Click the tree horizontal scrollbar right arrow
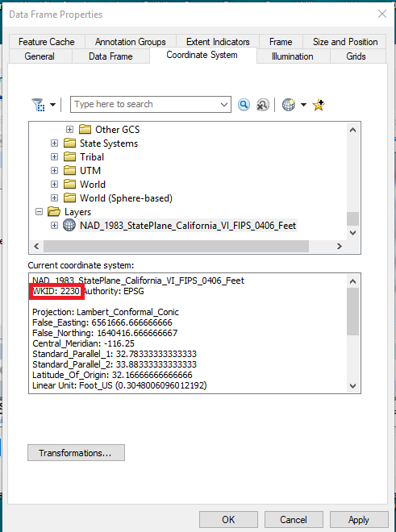This screenshot has width=396, height=532. point(340,247)
